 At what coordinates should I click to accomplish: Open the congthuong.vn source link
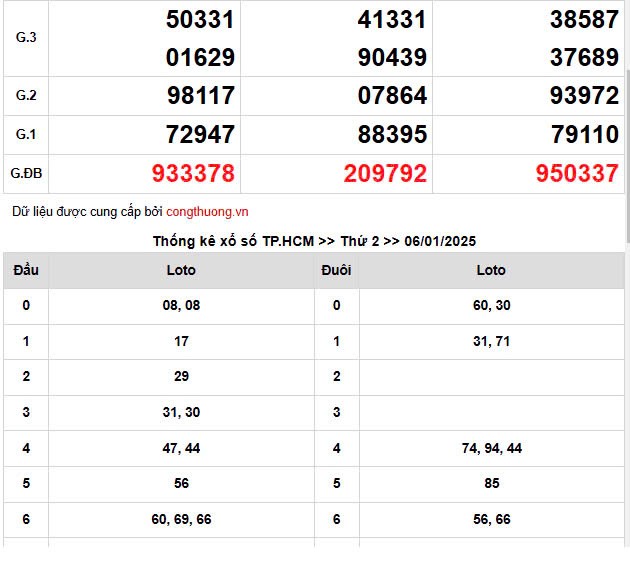point(207,212)
